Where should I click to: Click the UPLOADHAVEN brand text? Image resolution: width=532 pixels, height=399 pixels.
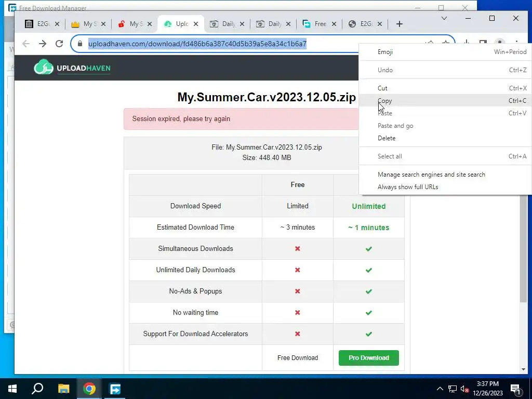coord(84,68)
